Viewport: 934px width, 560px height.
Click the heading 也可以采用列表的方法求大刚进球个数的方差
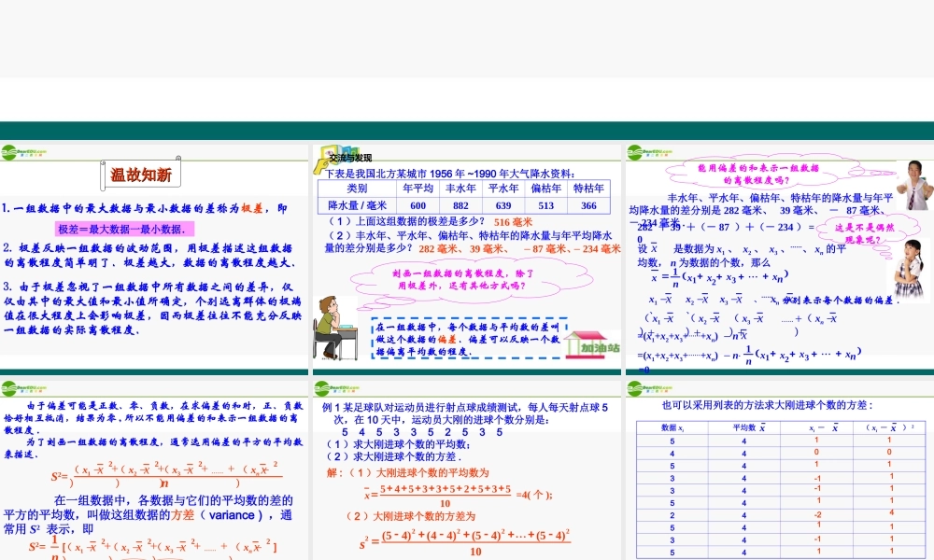tap(767, 405)
